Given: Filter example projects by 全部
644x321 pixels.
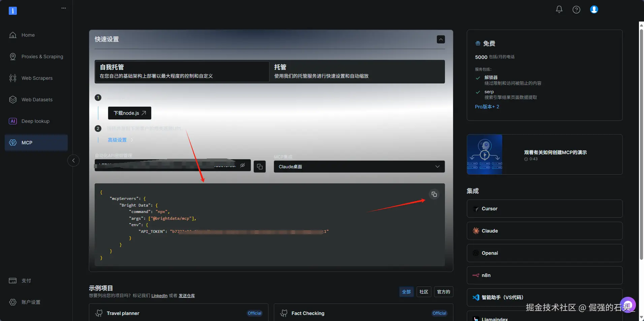Looking at the screenshot, I should [x=407, y=292].
